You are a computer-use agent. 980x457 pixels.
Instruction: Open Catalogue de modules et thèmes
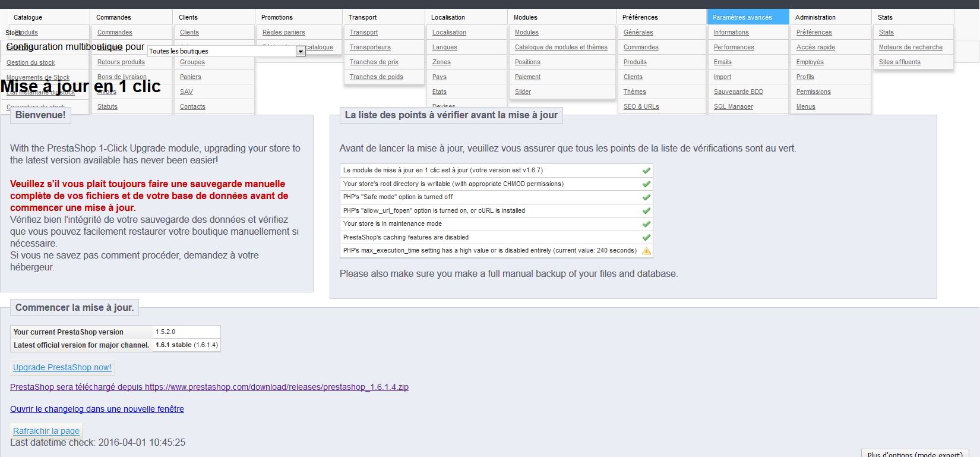(x=561, y=47)
